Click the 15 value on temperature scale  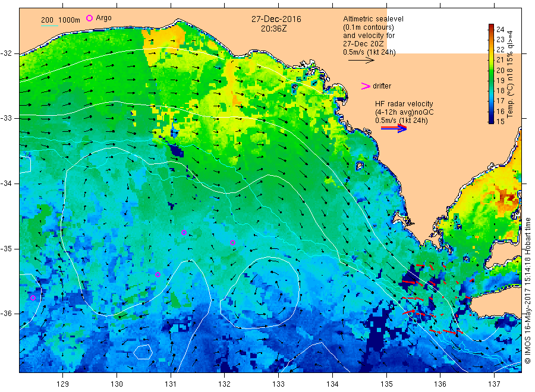pyautogui.click(x=500, y=122)
